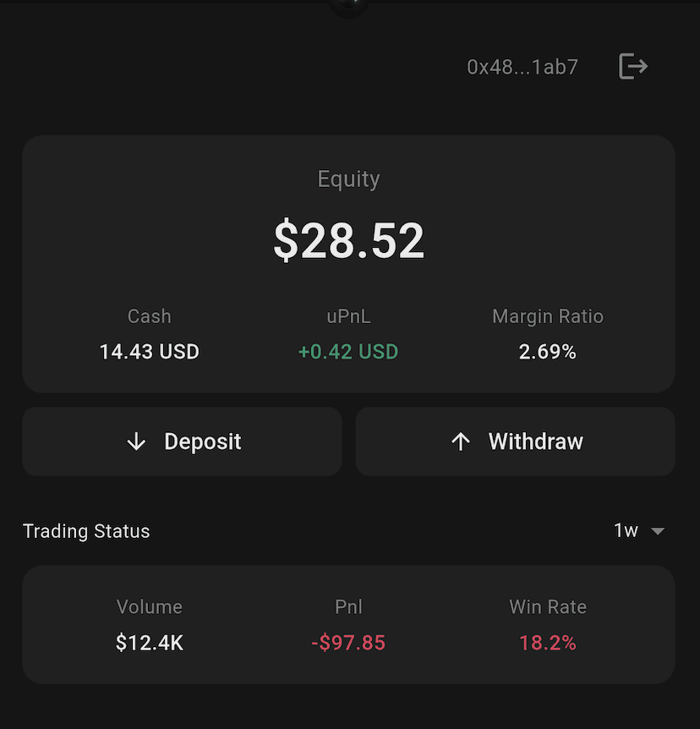700x729 pixels.
Task: Click the $12.4K volume value
Action: tap(149, 643)
